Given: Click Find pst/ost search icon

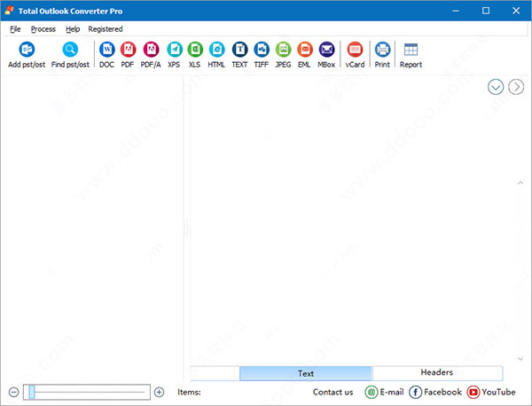Looking at the screenshot, I should (x=70, y=50).
